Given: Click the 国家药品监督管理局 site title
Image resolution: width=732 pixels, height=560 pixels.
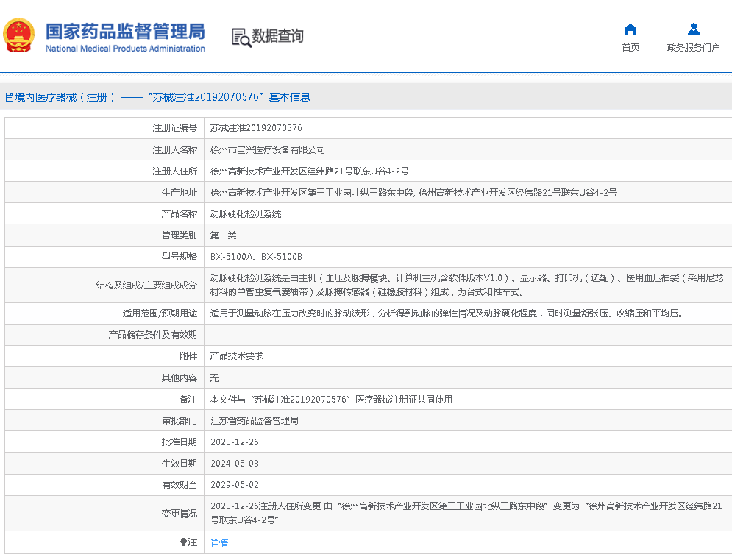Looking at the screenshot, I should 125,31.
